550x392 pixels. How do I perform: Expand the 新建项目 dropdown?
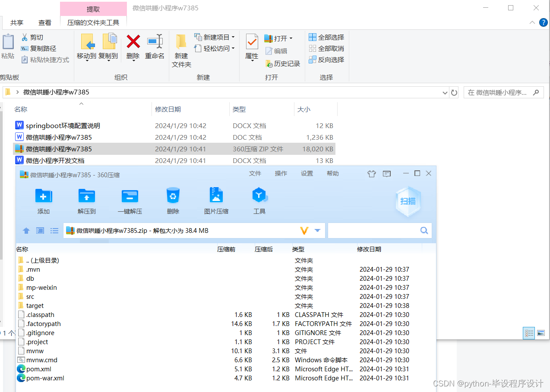click(x=233, y=37)
